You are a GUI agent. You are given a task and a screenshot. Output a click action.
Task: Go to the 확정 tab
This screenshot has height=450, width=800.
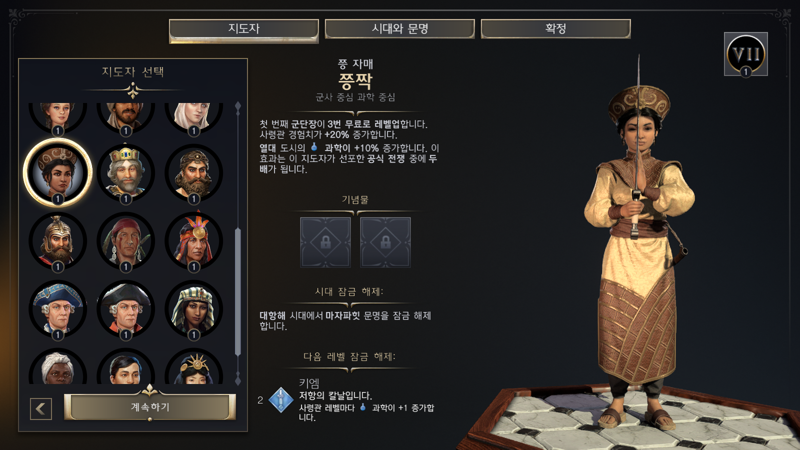(x=556, y=29)
